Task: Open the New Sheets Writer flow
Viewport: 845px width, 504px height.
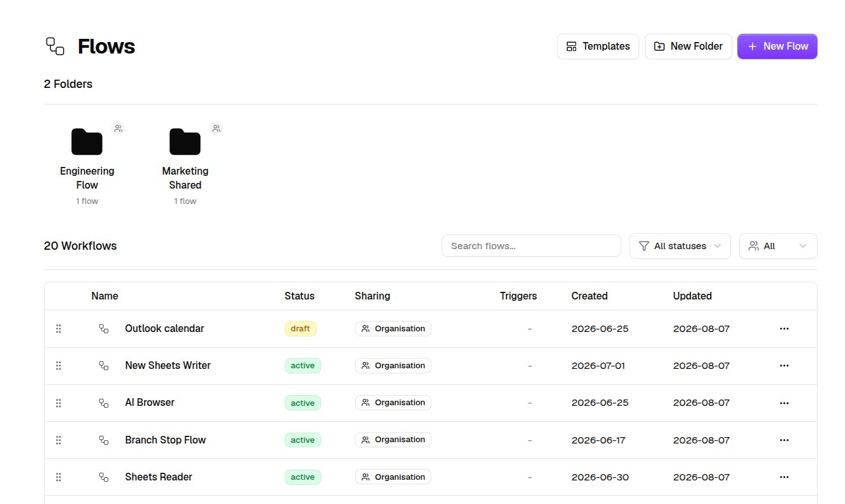Action: 168,366
